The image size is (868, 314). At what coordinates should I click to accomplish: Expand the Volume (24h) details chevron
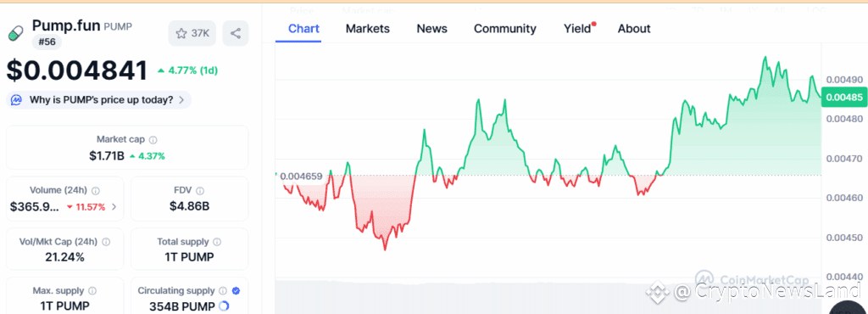(114, 207)
